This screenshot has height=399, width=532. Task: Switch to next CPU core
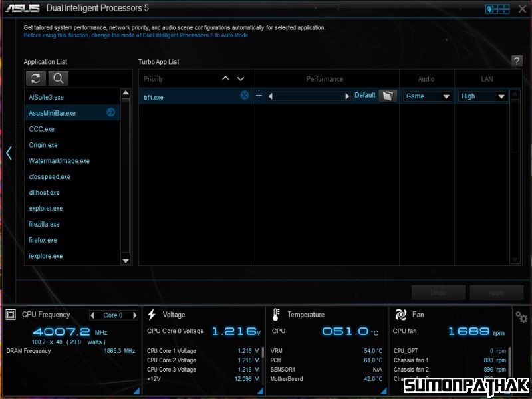point(135,315)
